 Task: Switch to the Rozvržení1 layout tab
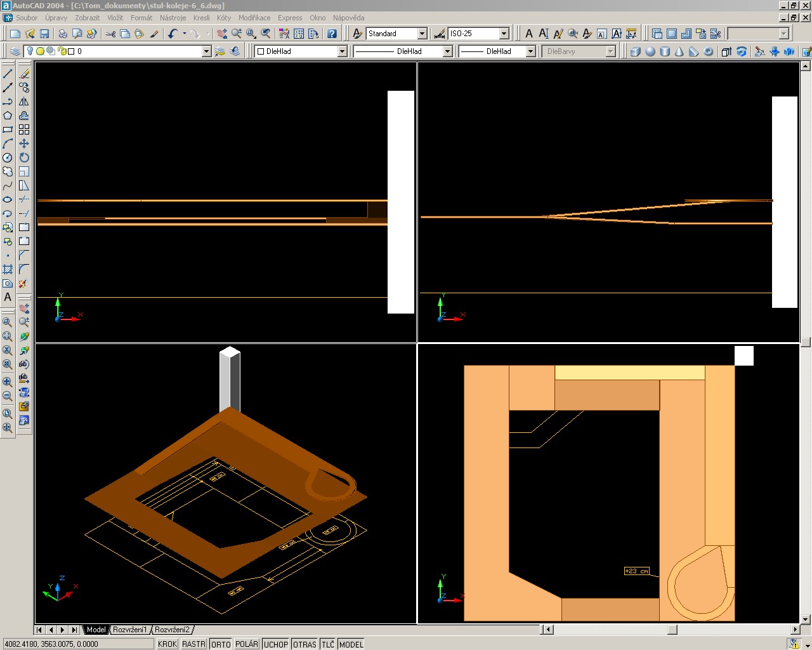coord(129,630)
